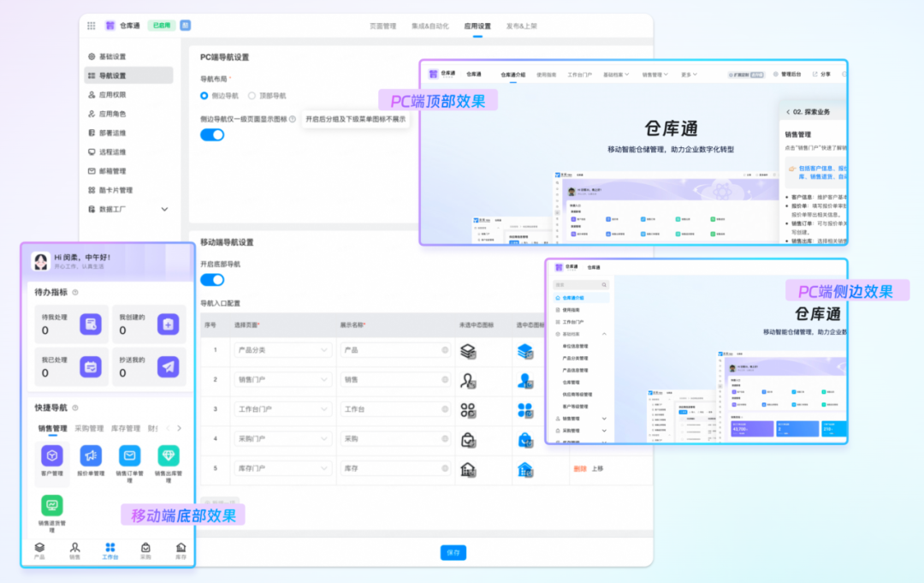924x583 pixels.
Task: Open 报价单管理 megaphone icon
Action: (91, 455)
